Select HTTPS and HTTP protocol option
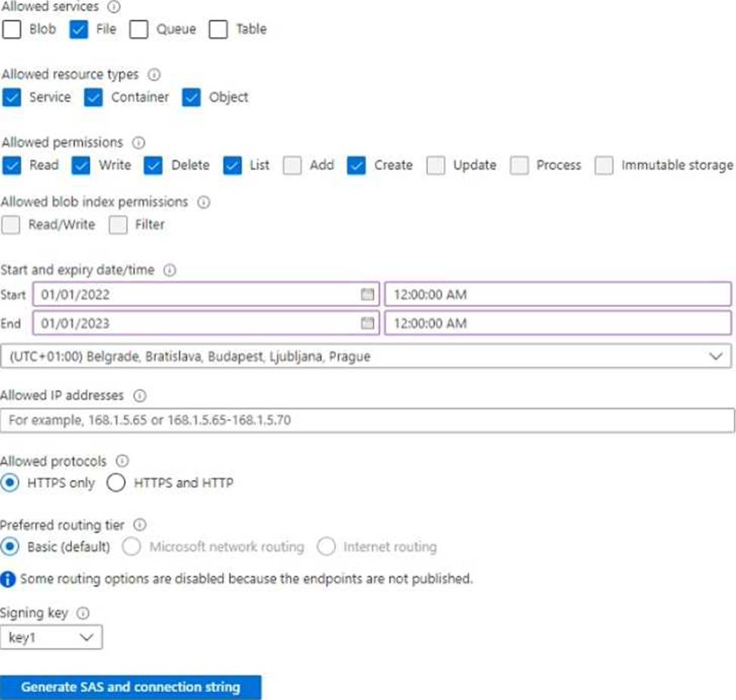This screenshot has height=700, width=736. 116,483
